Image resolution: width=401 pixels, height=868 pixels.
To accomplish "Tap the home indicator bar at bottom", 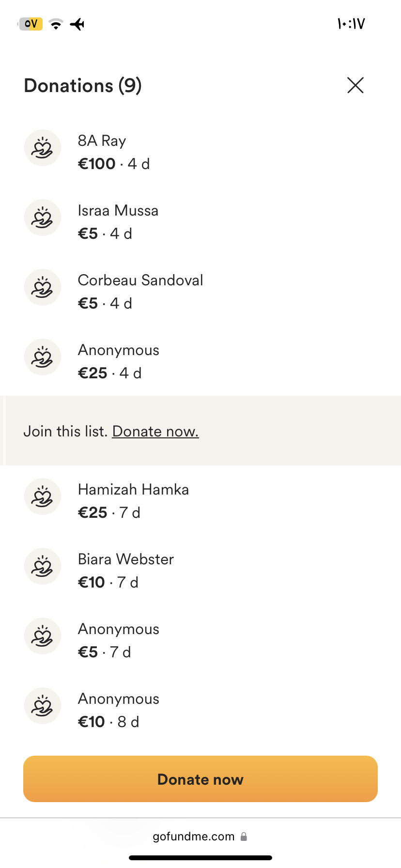I will click(x=200, y=858).
